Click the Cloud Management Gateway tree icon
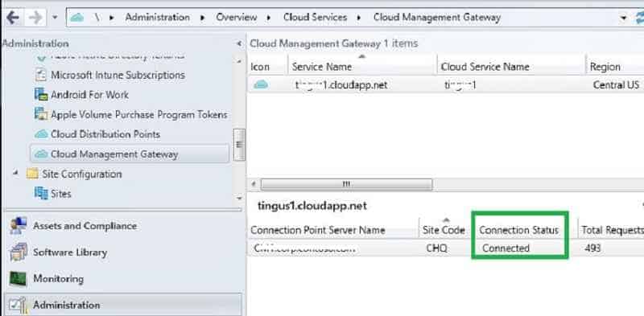The width and height of the screenshot is (644, 316). (x=41, y=154)
